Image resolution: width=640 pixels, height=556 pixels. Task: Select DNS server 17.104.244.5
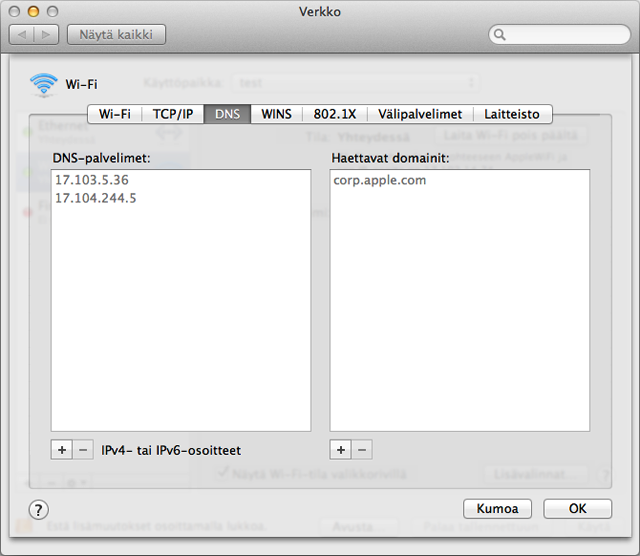(181, 198)
